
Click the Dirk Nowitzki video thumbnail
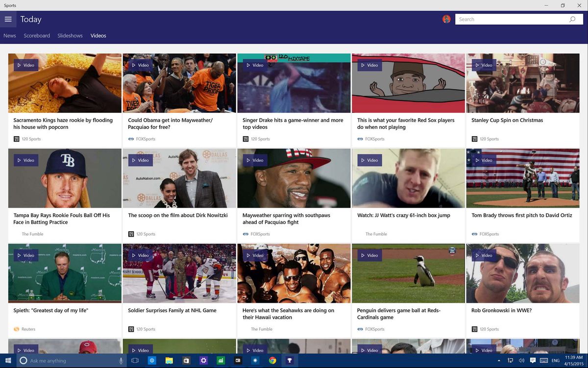tap(179, 178)
